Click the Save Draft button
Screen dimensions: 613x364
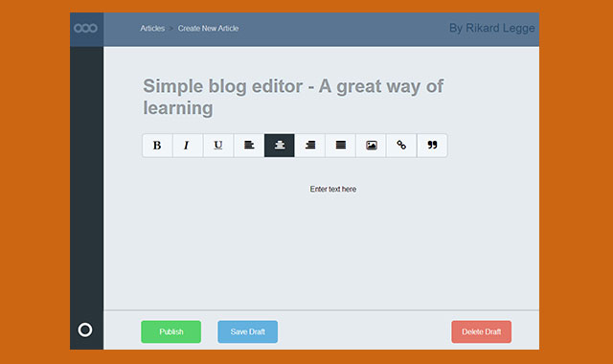point(248,332)
